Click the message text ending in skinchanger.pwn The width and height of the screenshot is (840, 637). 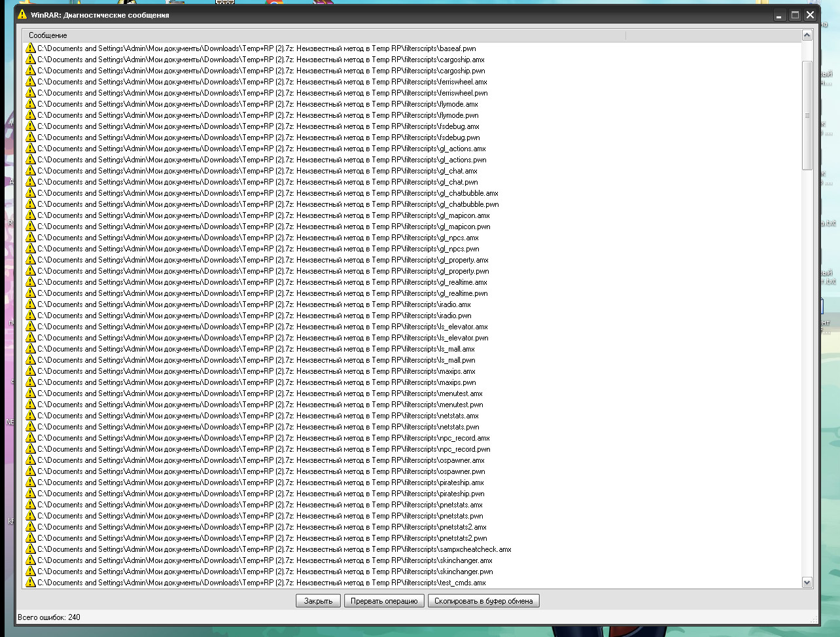point(265,572)
